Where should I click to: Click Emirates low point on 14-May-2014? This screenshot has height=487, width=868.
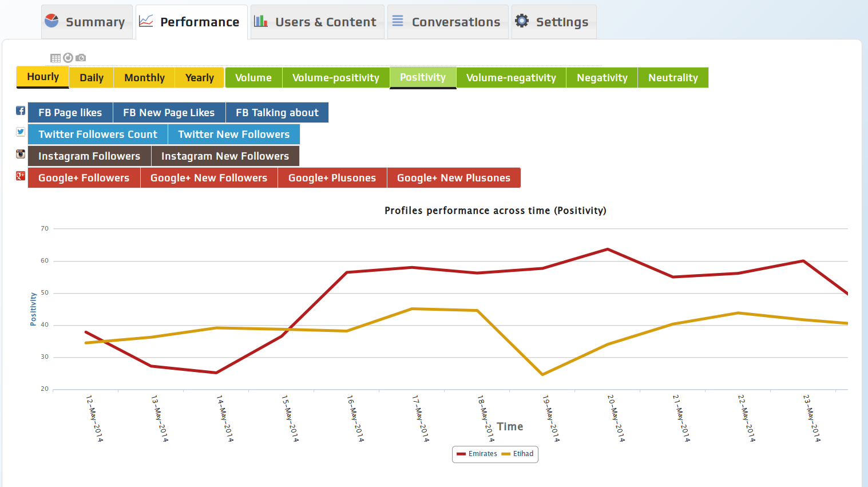[216, 373]
